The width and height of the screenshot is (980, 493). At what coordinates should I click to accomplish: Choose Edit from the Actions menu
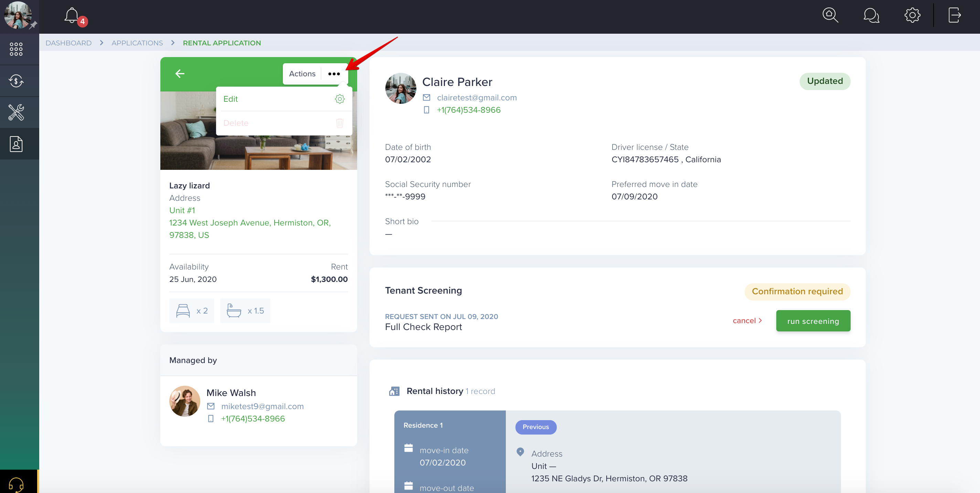click(284, 99)
